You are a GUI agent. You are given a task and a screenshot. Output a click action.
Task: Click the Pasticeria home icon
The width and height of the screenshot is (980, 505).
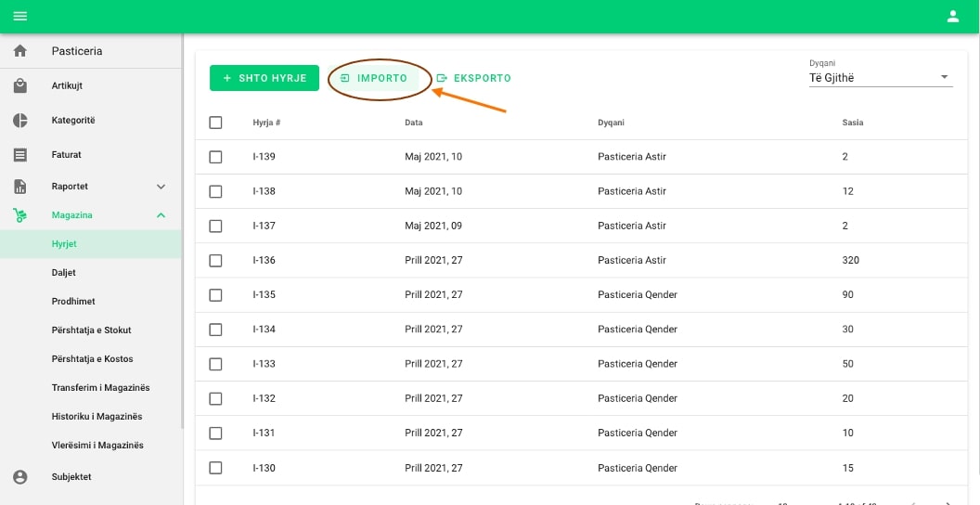point(20,51)
